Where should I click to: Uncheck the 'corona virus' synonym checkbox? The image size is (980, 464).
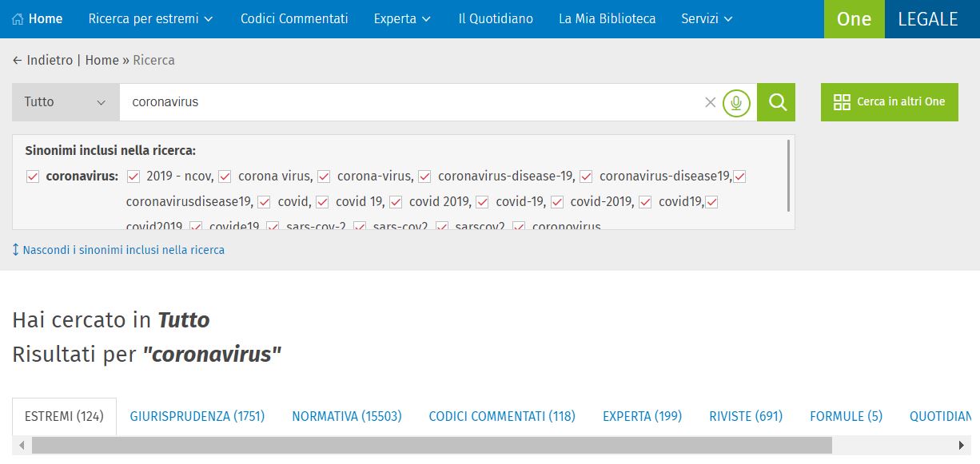(x=225, y=176)
